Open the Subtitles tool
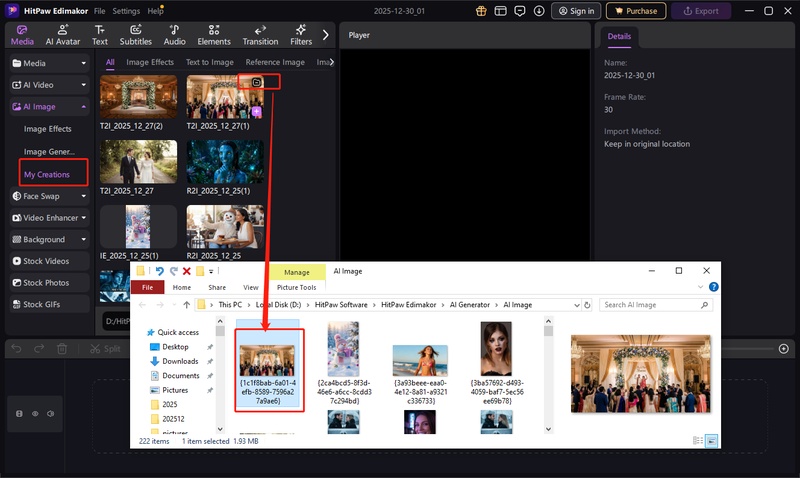Screen dimensions: 800x478 (135, 35)
